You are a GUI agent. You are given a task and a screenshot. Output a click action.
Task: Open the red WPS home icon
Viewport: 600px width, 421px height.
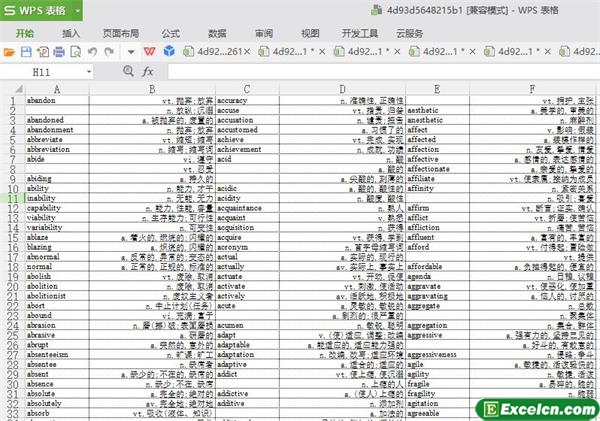(150, 51)
